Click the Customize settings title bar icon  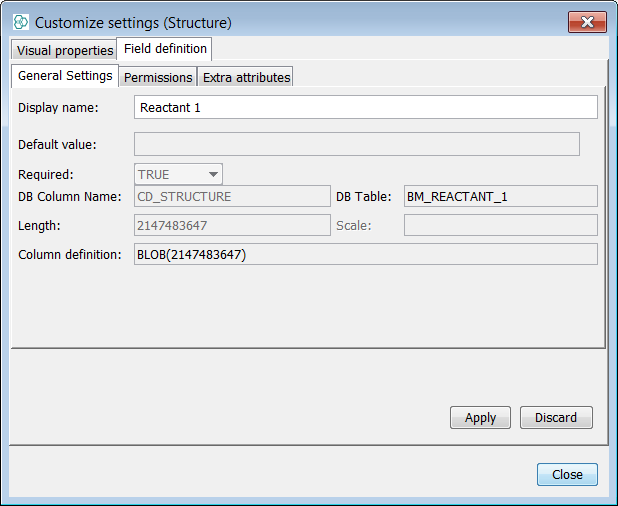pyautogui.click(x=21, y=21)
